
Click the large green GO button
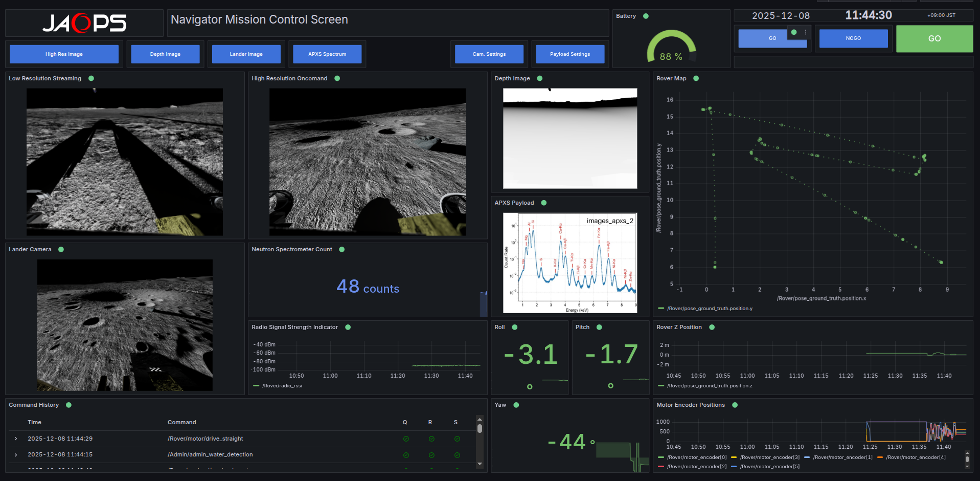tap(935, 39)
